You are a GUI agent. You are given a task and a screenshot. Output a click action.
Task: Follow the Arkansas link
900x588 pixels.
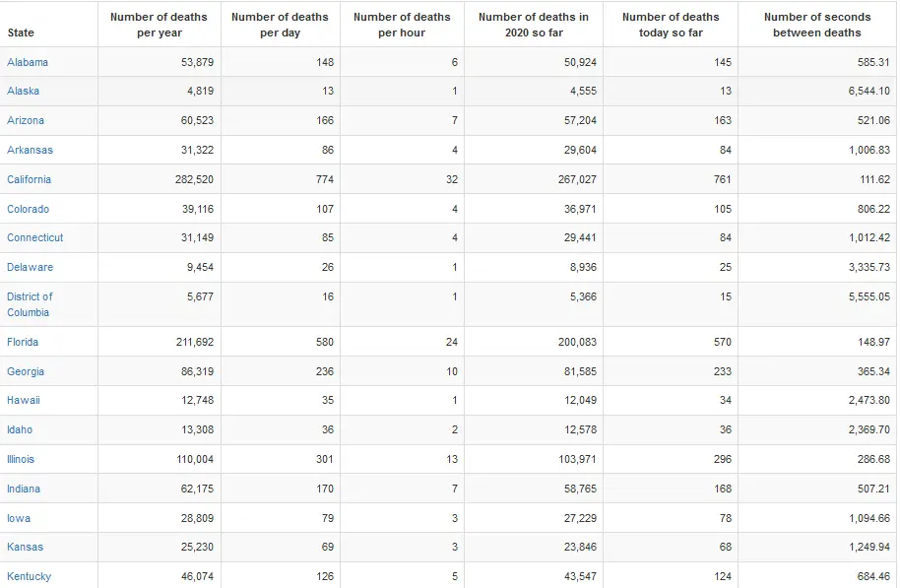tap(30, 150)
